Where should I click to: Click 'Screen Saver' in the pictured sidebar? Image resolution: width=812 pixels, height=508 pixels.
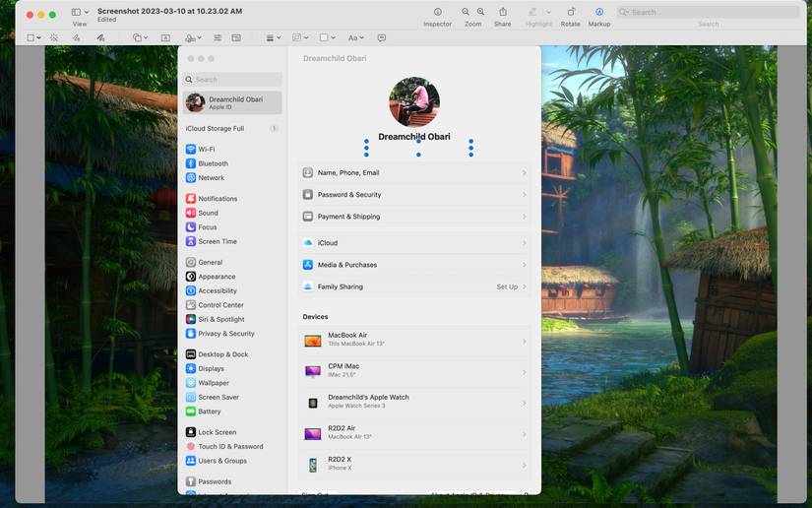tap(219, 397)
